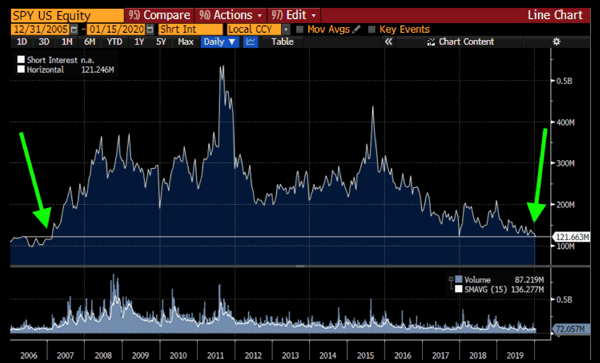The width and height of the screenshot is (600, 363).
Task: Open the Edit menu
Action: [x=293, y=15]
